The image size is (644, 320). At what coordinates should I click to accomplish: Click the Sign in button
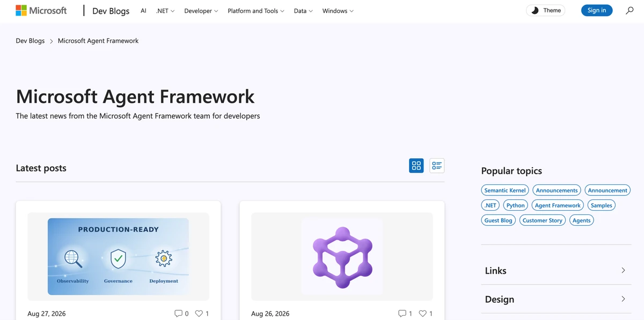(597, 10)
